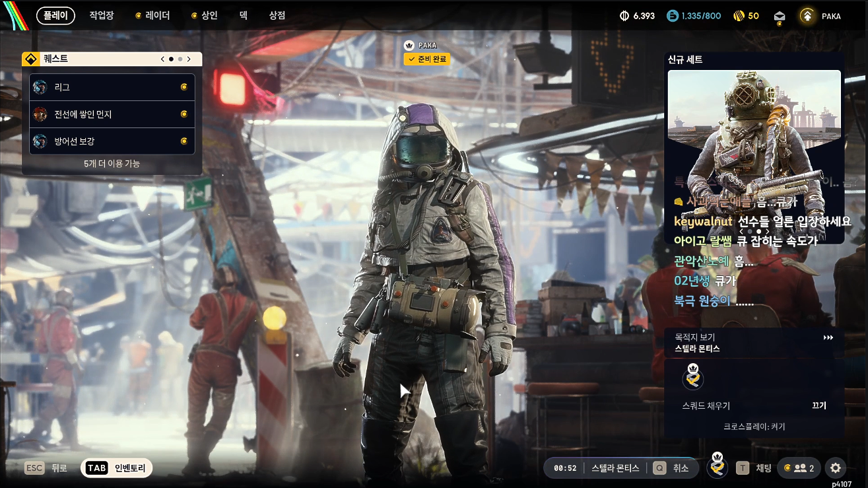Open the 상점 tab
Screen dimensions: 868x488
277,15
